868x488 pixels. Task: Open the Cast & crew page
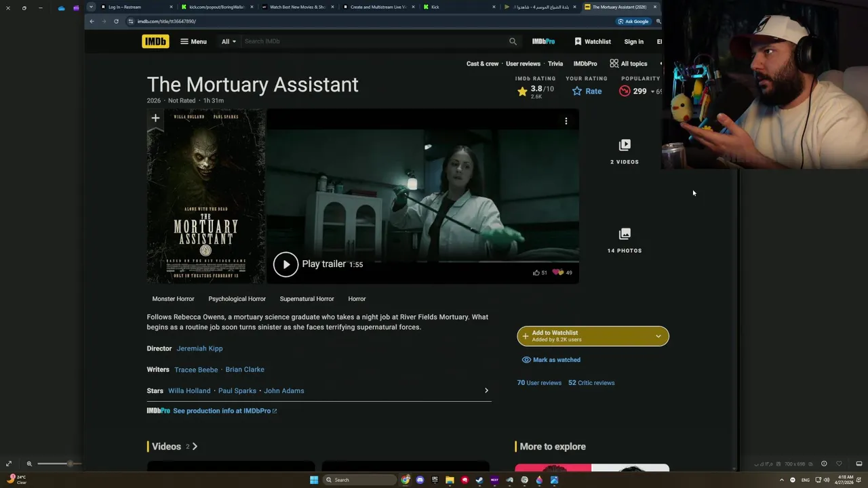coord(482,64)
